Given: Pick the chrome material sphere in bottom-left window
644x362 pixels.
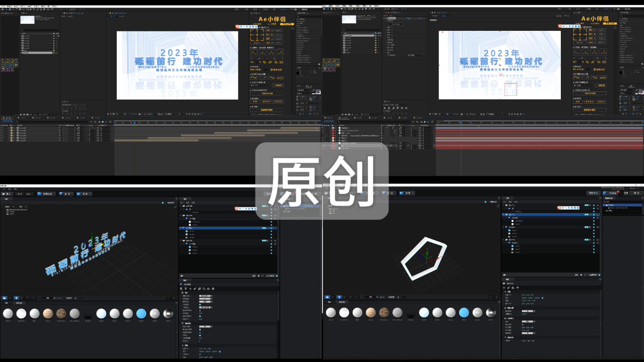Looking at the screenshot, I should [x=168, y=314].
